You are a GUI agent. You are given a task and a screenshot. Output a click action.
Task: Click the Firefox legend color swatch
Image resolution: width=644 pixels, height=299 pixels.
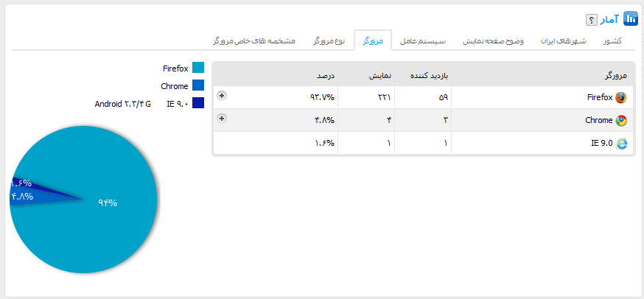point(197,68)
